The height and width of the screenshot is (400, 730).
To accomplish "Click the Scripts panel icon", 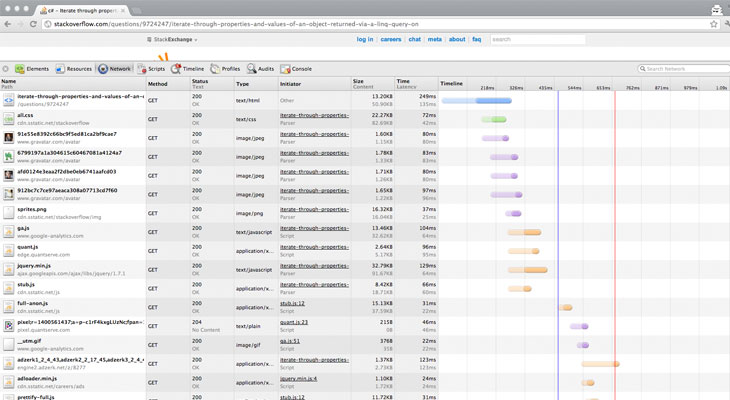I will pyautogui.click(x=142, y=69).
